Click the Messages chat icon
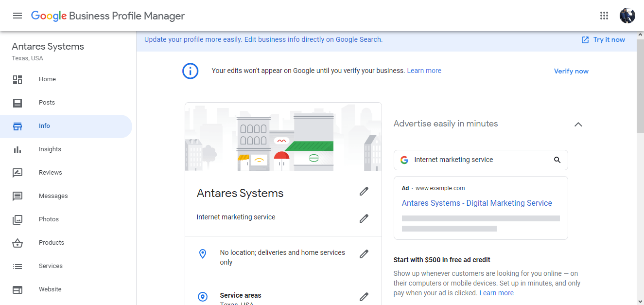This screenshot has width=644, height=305. pos(17,196)
